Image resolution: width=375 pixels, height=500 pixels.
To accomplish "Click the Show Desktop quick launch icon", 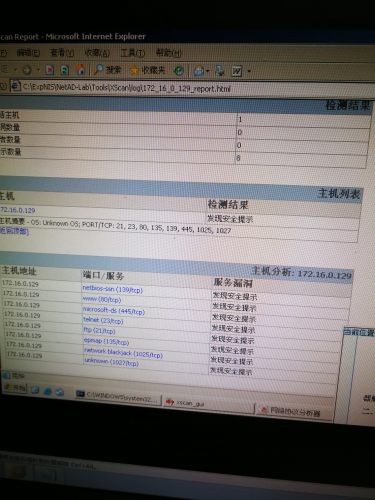I will [35, 390].
